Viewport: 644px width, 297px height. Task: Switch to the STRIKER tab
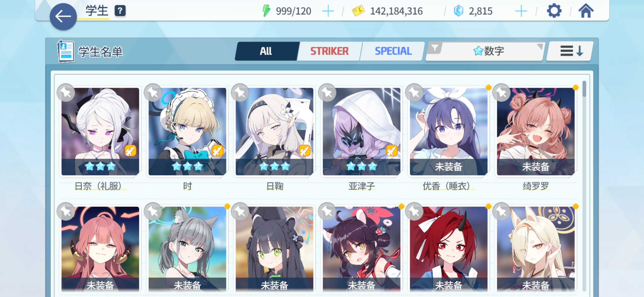click(x=329, y=51)
